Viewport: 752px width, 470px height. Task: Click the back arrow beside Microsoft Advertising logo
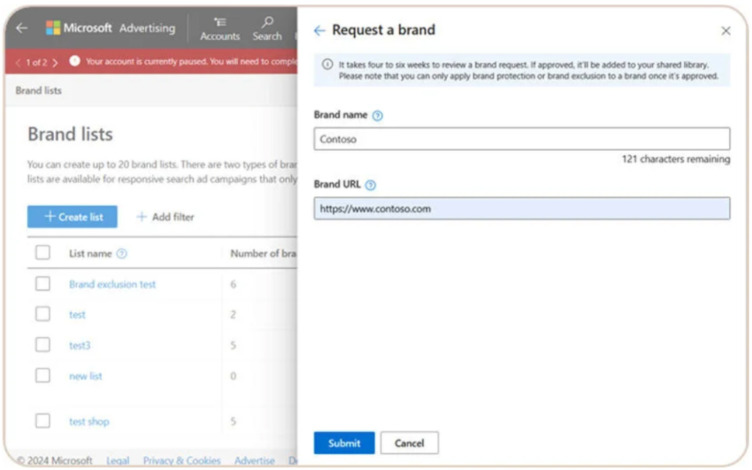[x=21, y=28]
